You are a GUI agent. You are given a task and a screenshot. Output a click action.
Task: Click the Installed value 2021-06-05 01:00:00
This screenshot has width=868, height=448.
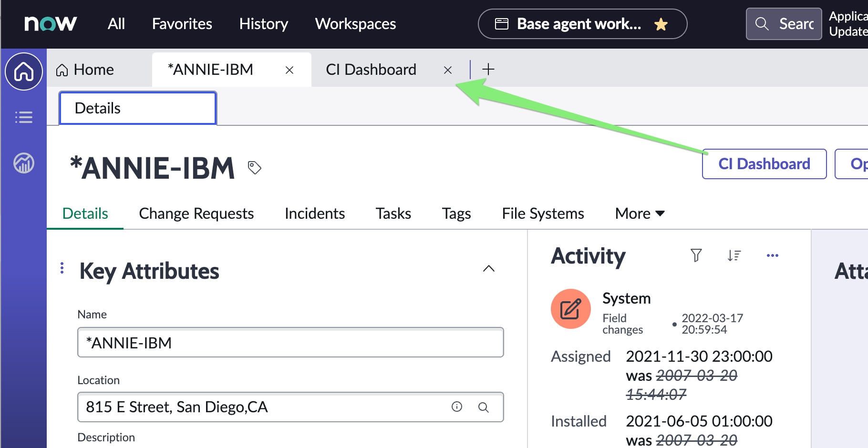(x=699, y=421)
